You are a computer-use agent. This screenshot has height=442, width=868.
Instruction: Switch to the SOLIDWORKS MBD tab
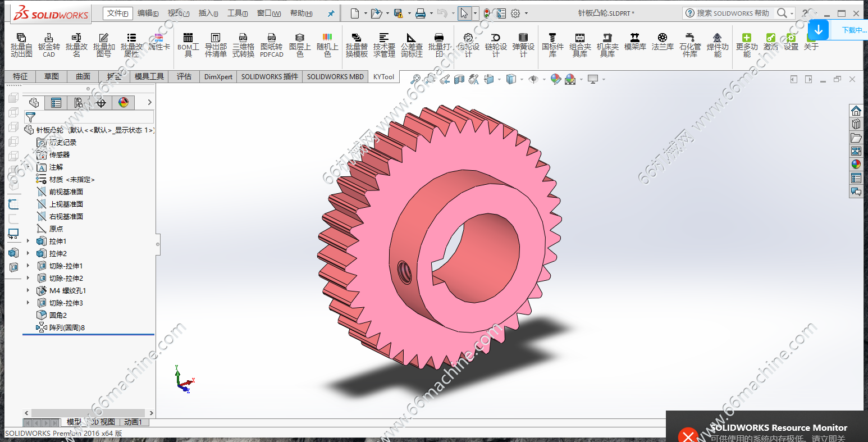pyautogui.click(x=335, y=76)
